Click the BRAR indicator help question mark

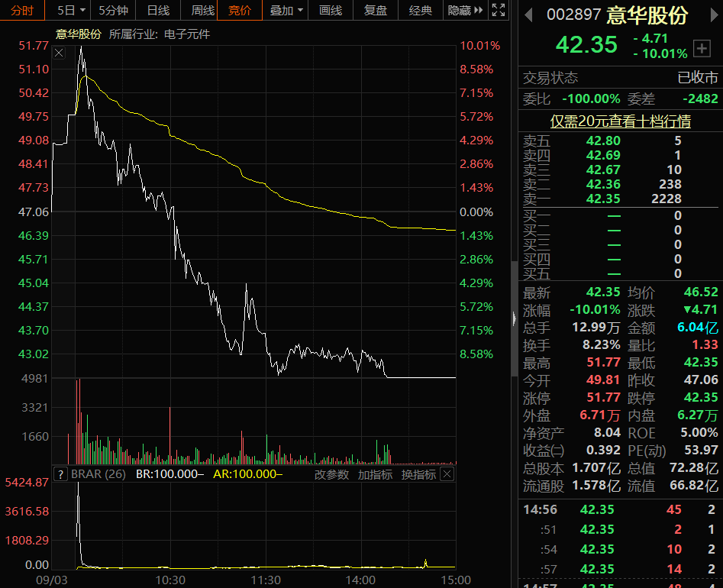[x=60, y=474]
